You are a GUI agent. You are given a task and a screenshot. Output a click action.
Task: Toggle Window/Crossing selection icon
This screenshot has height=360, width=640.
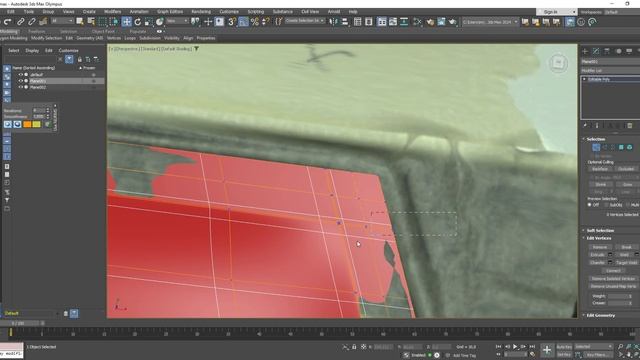114,22
